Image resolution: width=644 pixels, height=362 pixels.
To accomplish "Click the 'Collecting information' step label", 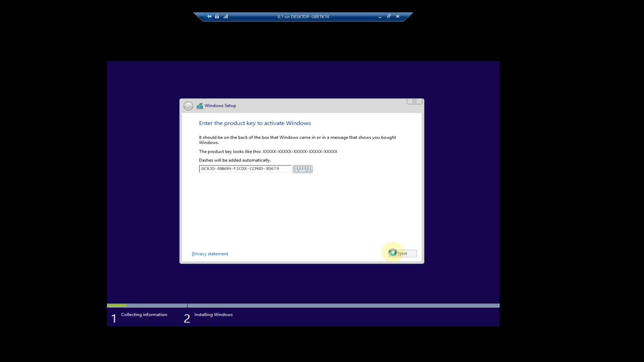I will [x=144, y=314].
